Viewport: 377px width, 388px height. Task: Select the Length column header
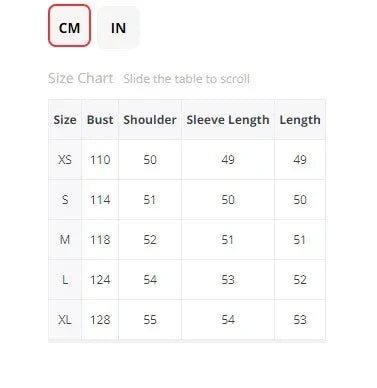point(300,120)
